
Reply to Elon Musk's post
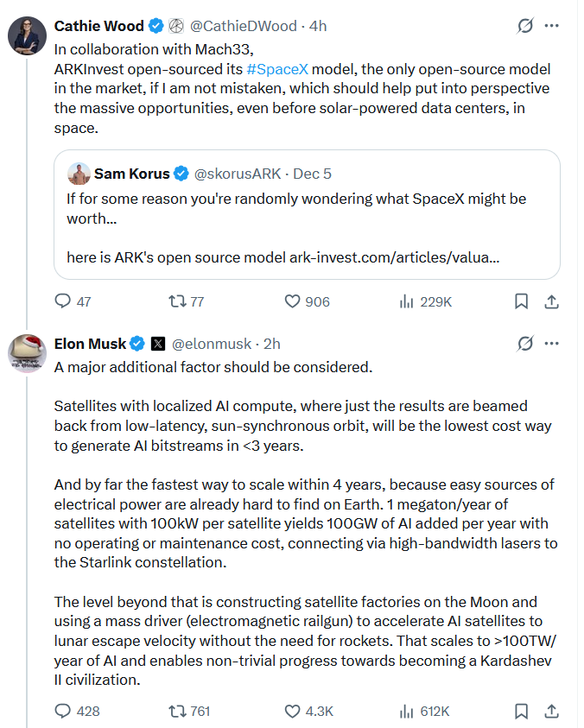click(62, 711)
